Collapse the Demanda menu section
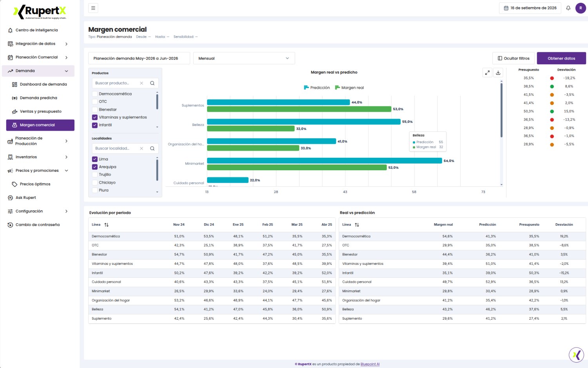This screenshot has width=588, height=368. pos(38,71)
